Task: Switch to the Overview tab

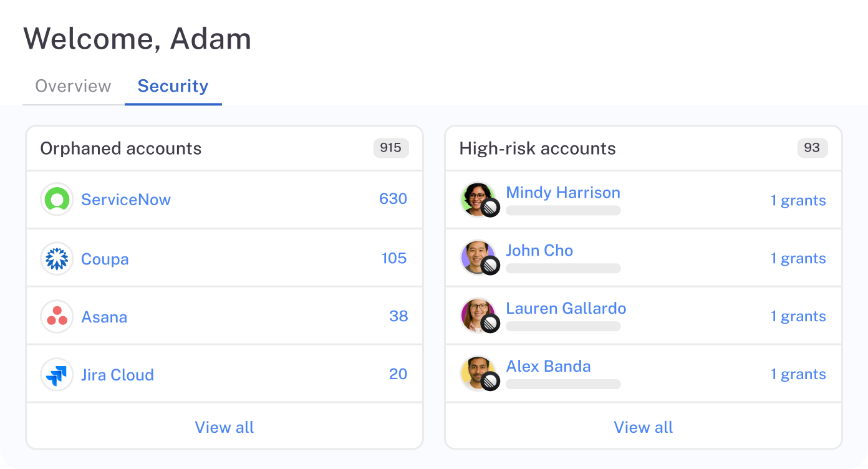Action: click(73, 86)
